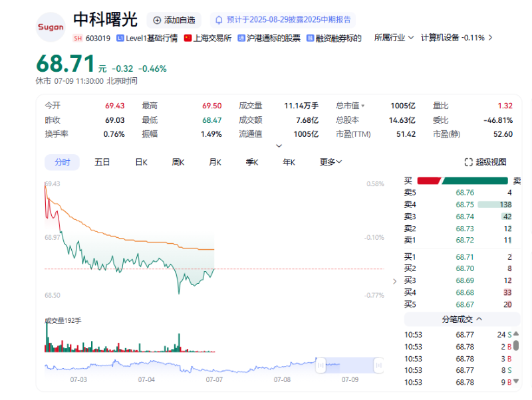Click the 融资融券 badge icon
The width and height of the screenshot is (532, 400).
[x=310, y=38]
